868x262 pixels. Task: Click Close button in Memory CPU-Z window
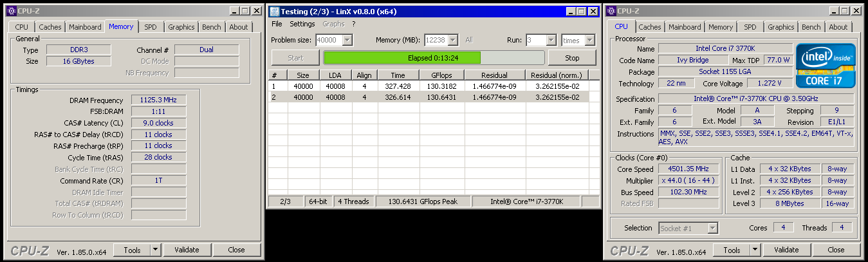click(236, 250)
